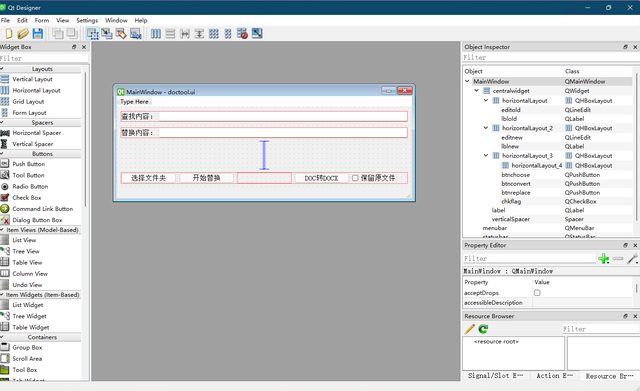This screenshot has height=391, width=640.
Task: Select btnconvert in the Object Inspector
Action: tap(516, 184)
